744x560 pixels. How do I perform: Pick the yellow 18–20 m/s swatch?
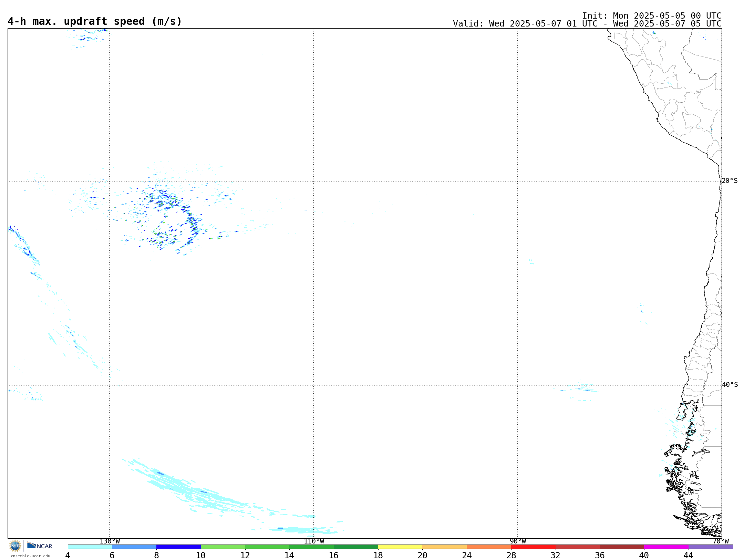tap(400, 547)
